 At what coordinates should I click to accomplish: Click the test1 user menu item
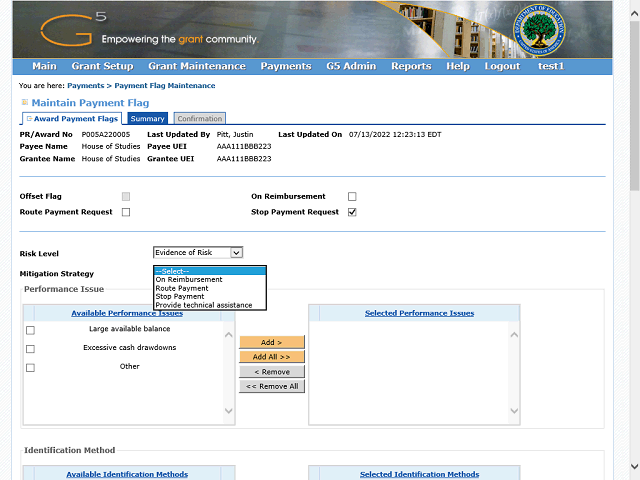[x=551, y=66]
